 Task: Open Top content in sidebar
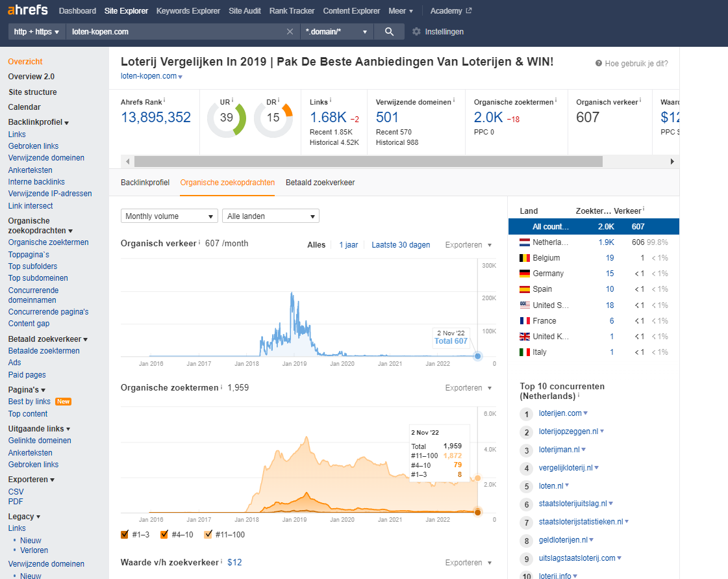[x=28, y=413]
